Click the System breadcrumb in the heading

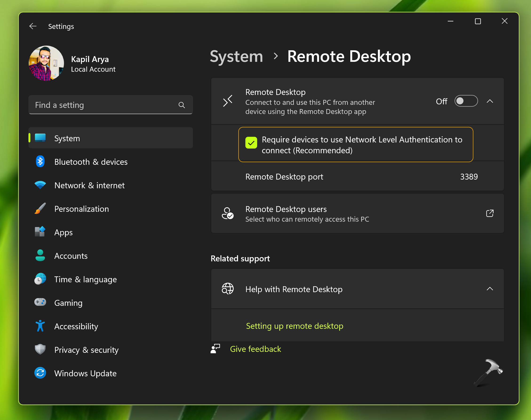[236, 57]
